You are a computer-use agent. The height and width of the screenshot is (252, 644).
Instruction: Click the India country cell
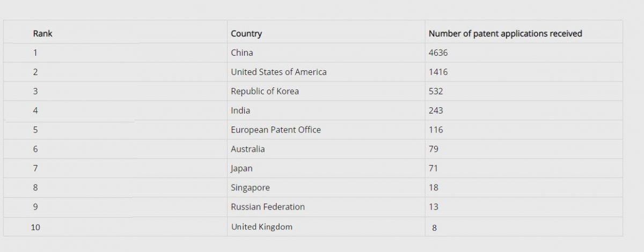240,110
